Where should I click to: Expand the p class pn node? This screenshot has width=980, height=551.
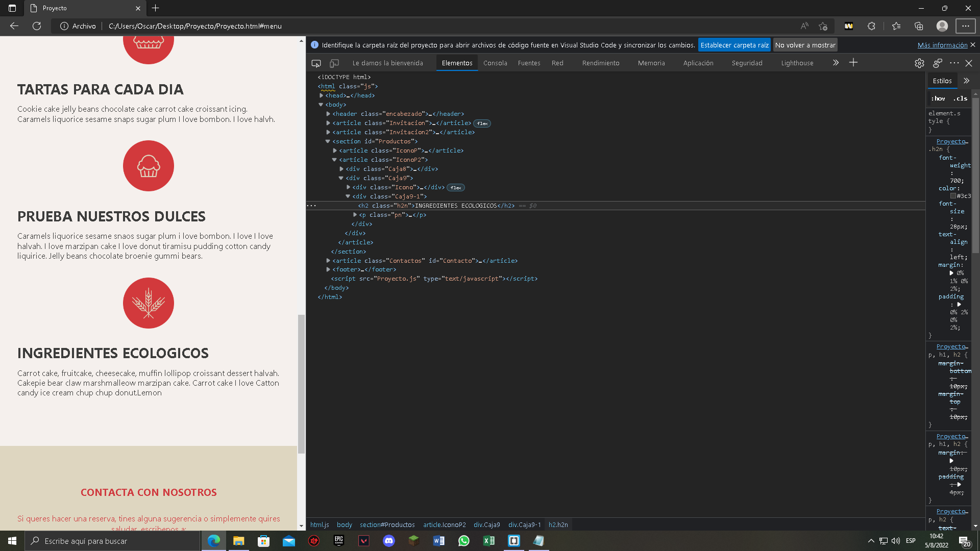(x=355, y=215)
